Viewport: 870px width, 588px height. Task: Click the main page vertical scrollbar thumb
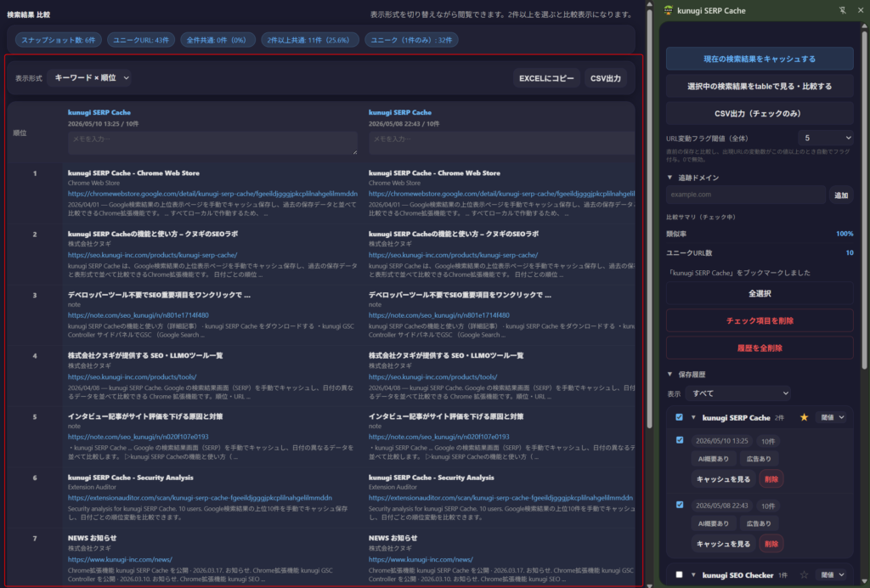click(649, 219)
